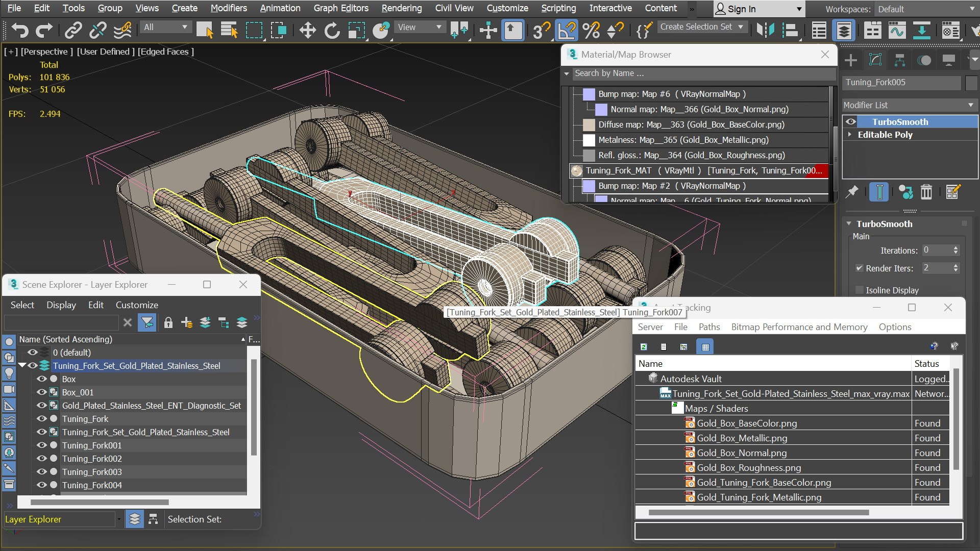This screenshot has height=551, width=980.
Task: Toggle the Angle Snap icon
Action: (566, 31)
